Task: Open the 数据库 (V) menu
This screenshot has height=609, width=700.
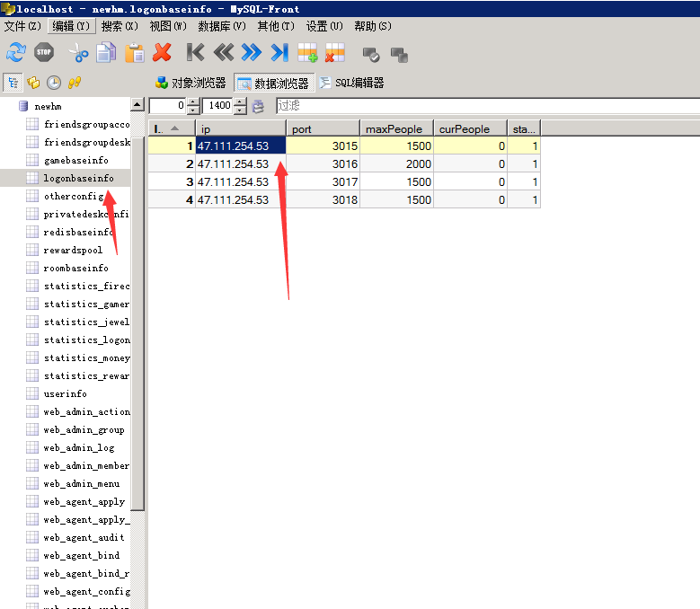Action: (221, 26)
